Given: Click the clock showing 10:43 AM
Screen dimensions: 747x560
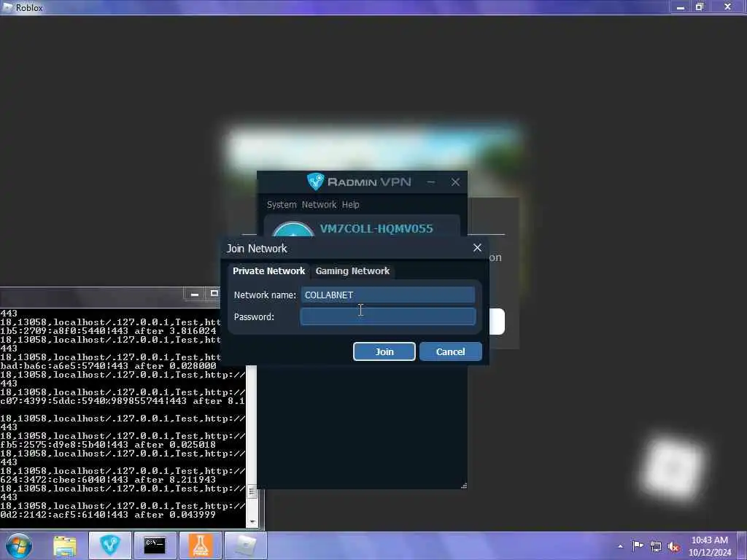Looking at the screenshot, I should pyautogui.click(x=709, y=540).
